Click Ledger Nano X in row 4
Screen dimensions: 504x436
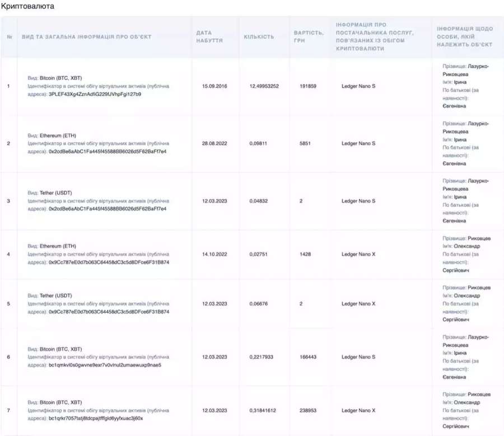click(358, 254)
